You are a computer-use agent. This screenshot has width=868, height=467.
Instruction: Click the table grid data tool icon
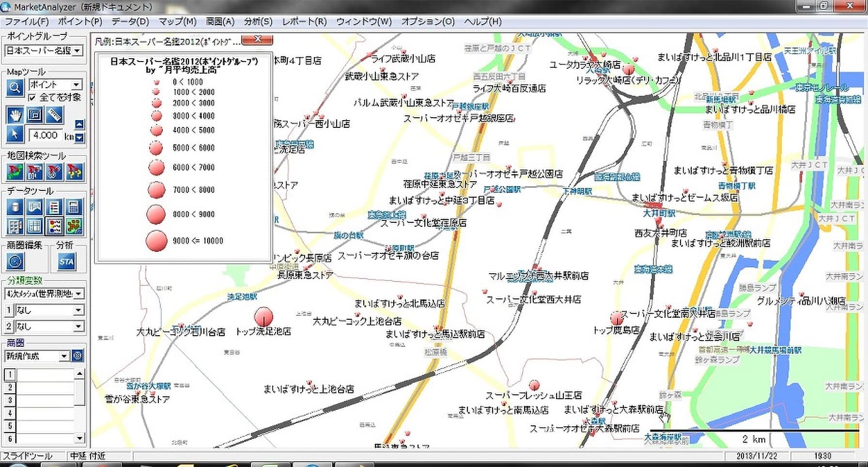pyautogui.click(x=35, y=226)
